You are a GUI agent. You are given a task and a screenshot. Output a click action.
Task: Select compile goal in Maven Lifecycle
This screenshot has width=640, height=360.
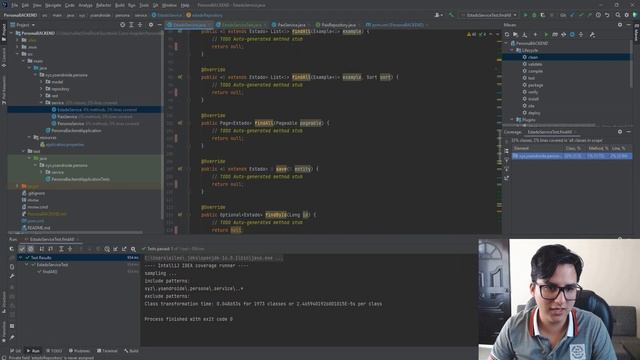(x=535, y=71)
